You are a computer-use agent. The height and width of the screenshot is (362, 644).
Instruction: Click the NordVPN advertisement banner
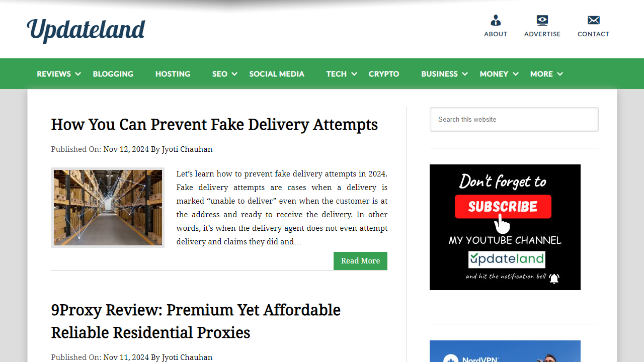505,351
